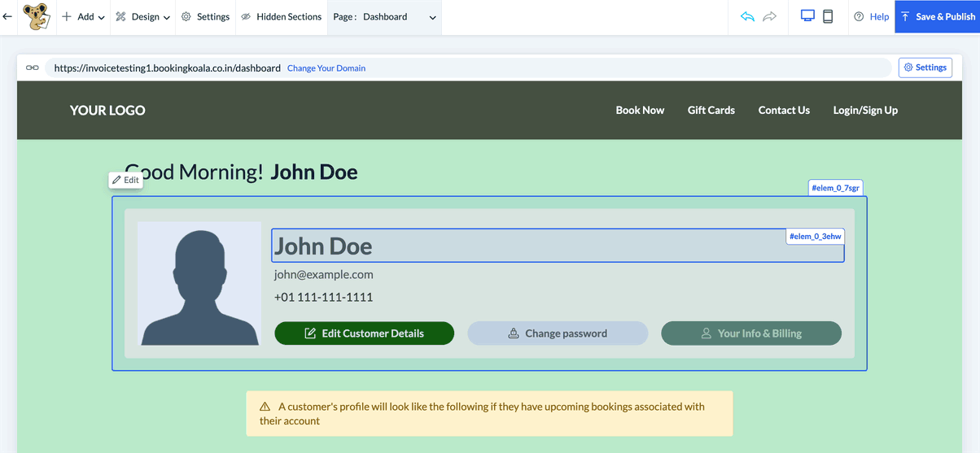Image resolution: width=980 pixels, height=453 pixels.
Task: Switch to desktop preview icon
Action: pyautogui.click(x=807, y=16)
